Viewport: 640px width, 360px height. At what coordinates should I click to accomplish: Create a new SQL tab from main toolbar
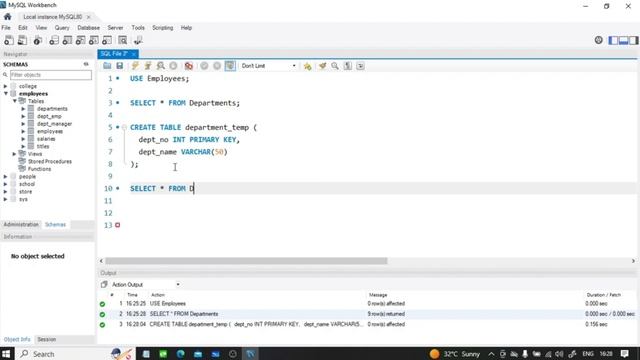coord(9,40)
